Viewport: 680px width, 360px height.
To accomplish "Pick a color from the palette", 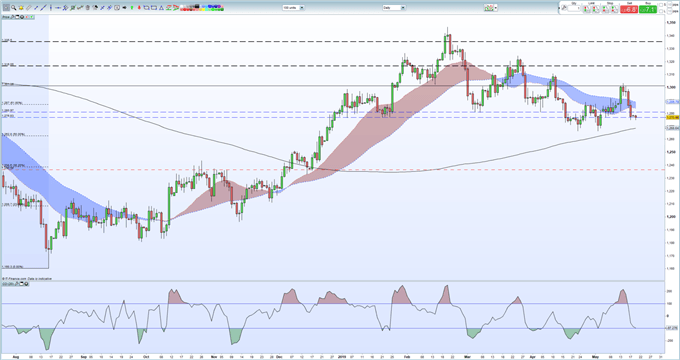I will pyautogui.click(x=202, y=7).
